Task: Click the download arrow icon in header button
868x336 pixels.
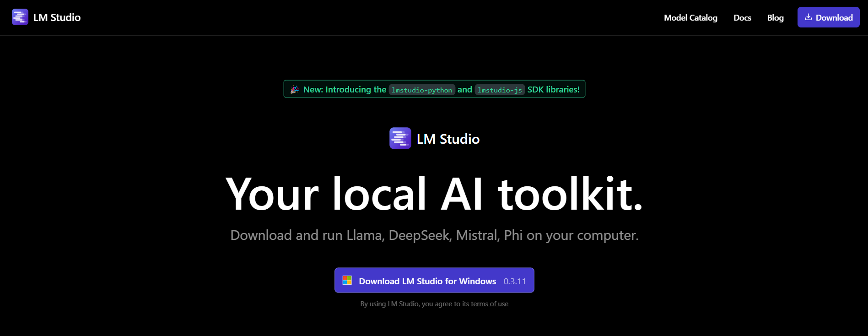Action: click(808, 17)
